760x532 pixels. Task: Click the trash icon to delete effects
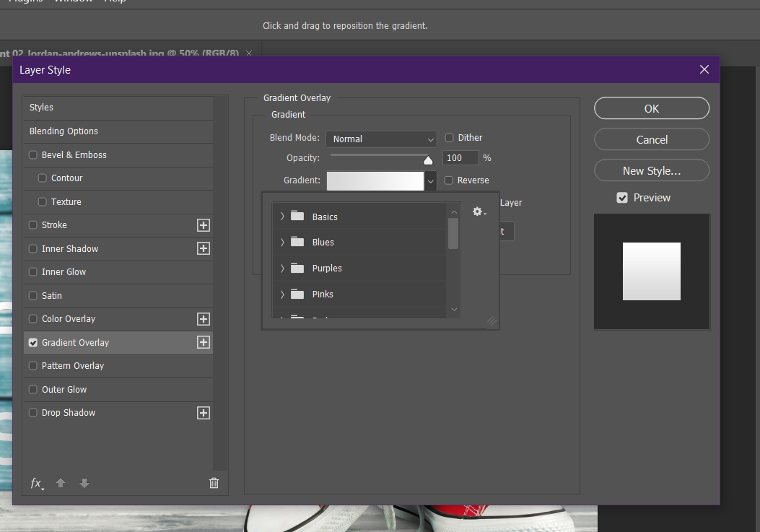[214, 483]
